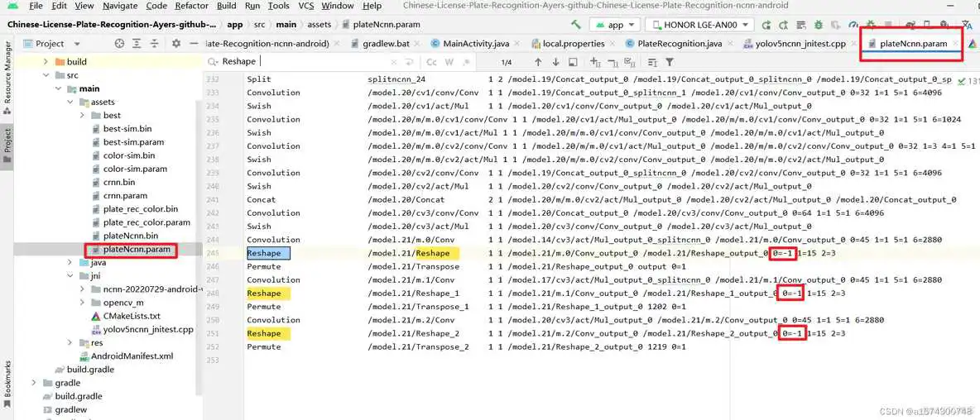Expand the build folder in project tree
Image resolution: width=980 pixels, height=420 pixels.
point(46,62)
